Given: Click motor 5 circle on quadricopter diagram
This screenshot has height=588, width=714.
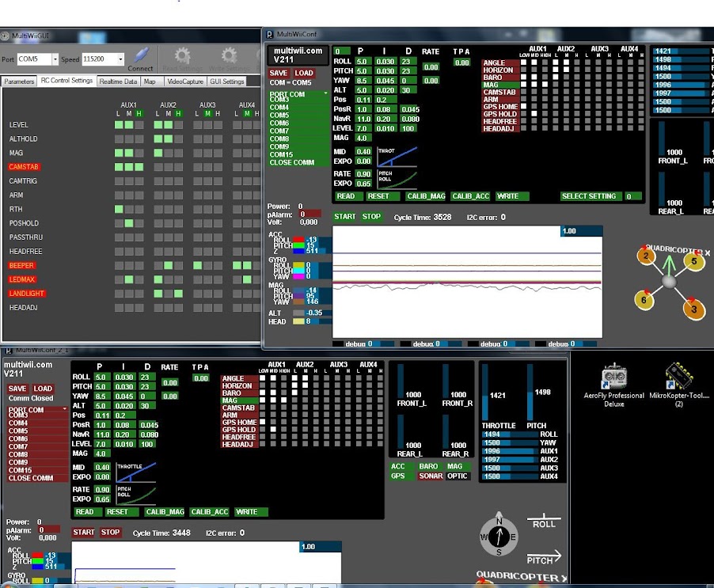Looking at the screenshot, I should [694, 261].
